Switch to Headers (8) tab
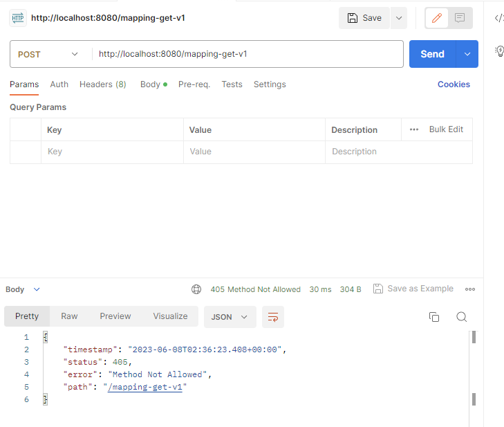This screenshot has width=504, height=427. pyautogui.click(x=103, y=84)
